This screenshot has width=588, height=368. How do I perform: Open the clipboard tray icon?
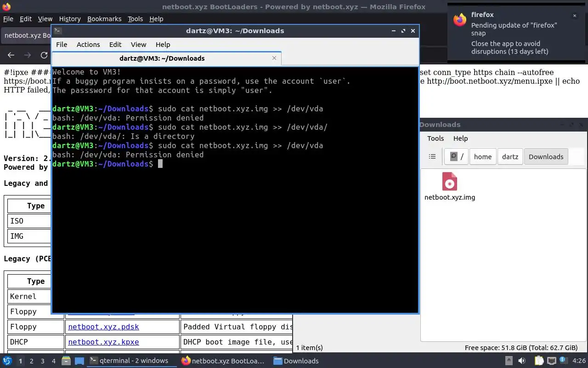(x=539, y=361)
